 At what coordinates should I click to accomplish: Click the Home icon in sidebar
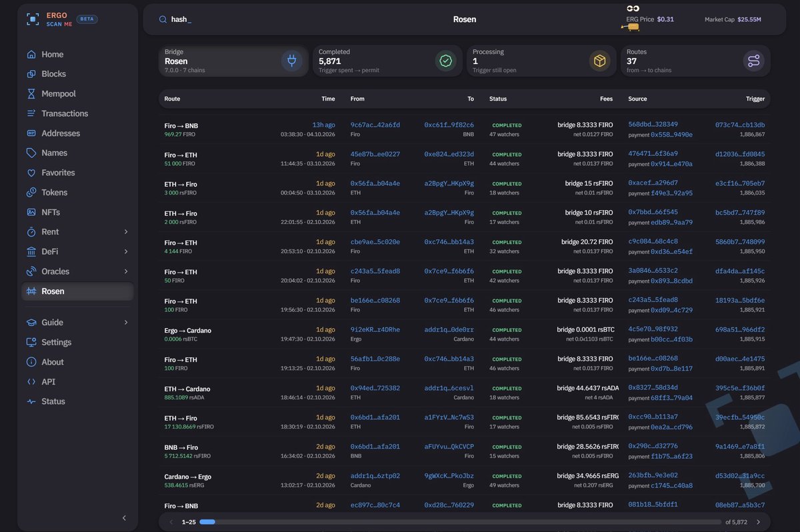click(x=31, y=54)
